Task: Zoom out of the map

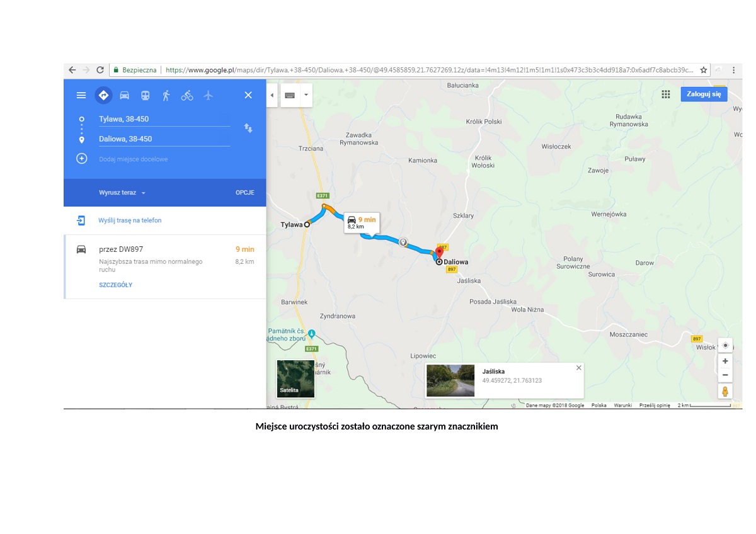Action: coord(726,375)
